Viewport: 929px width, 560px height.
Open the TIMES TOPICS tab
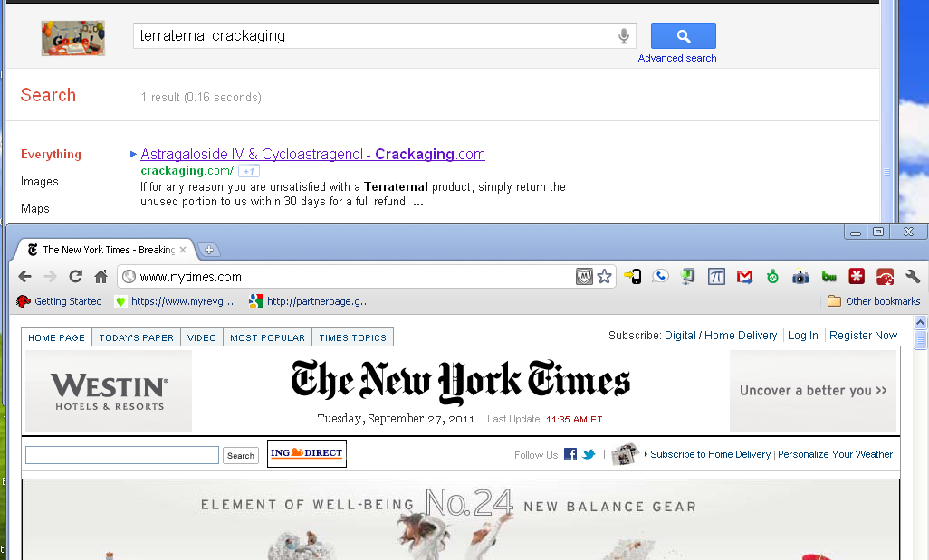(x=352, y=337)
